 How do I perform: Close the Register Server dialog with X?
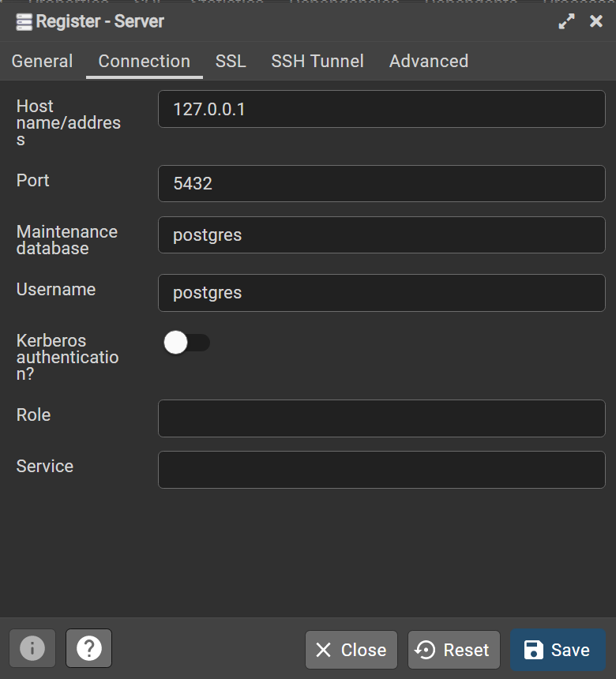pyautogui.click(x=596, y=22)
